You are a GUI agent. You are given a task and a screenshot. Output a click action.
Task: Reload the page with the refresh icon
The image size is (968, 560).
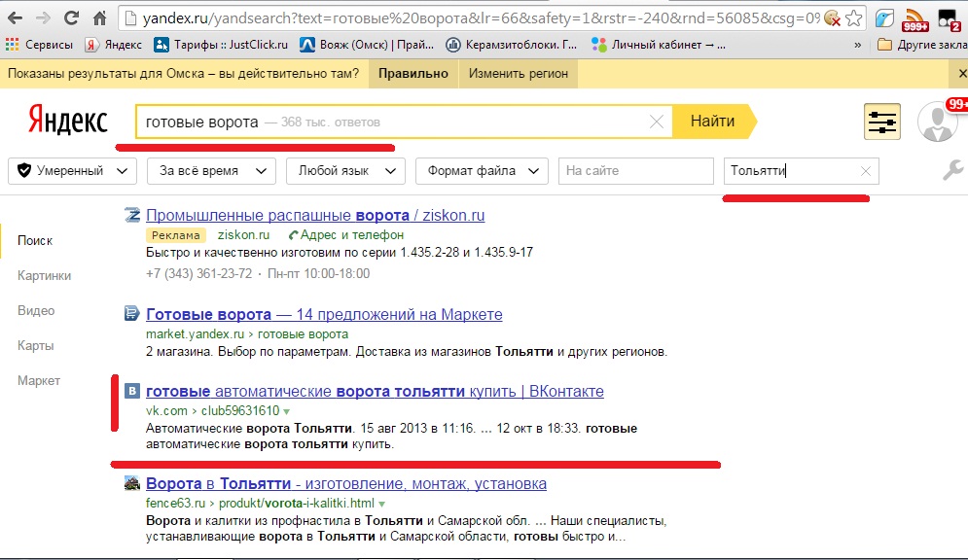[71, 18]
